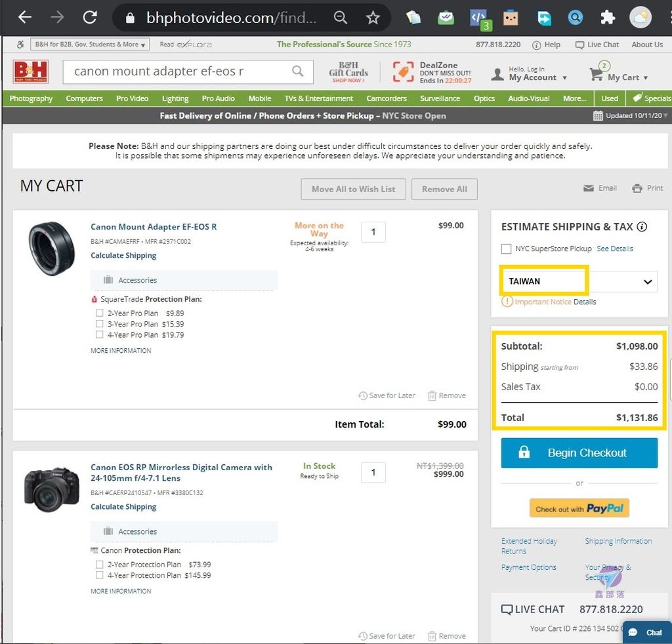
Task: Open the More... navigation menu
Action: click(x=574, y=98)
